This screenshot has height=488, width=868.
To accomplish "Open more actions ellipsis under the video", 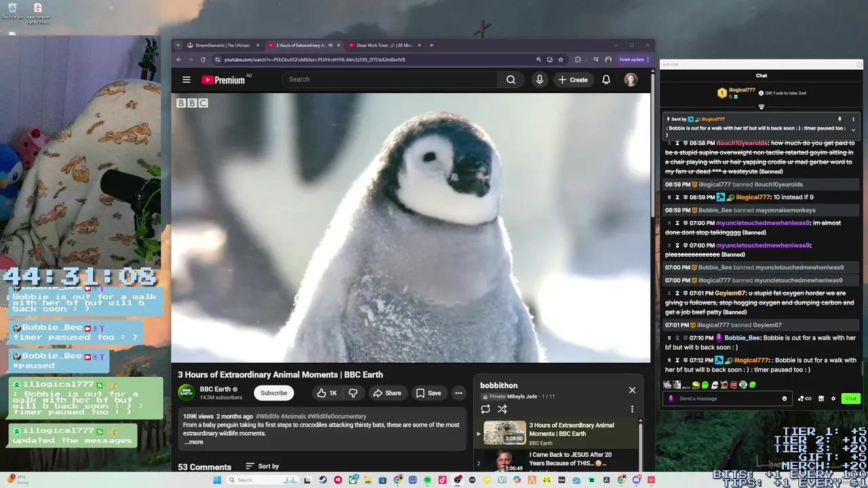I will click(x=458, y=393).
